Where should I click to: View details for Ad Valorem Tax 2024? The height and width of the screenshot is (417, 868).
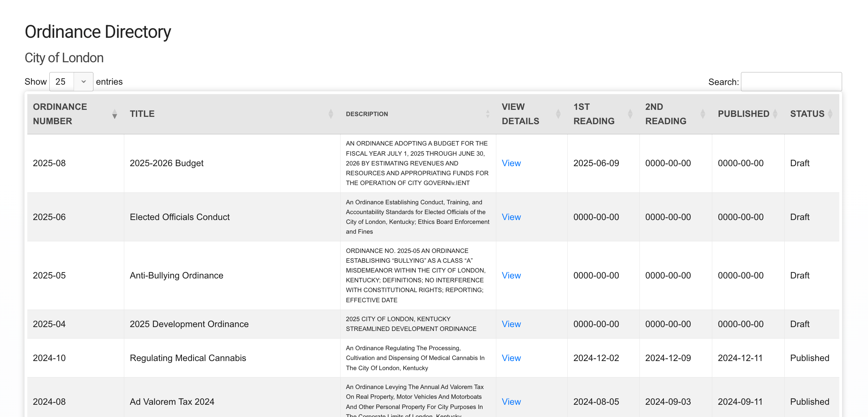(511, 402)
